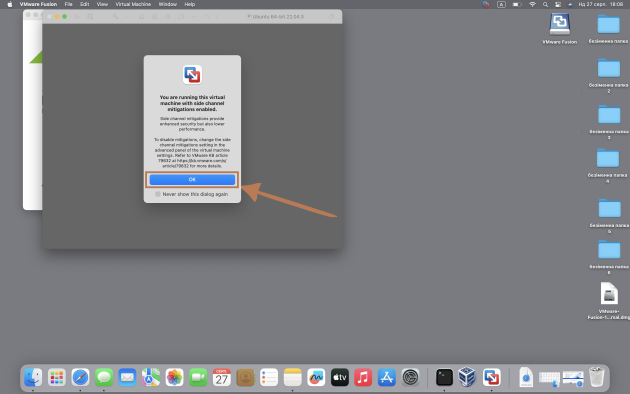
Task: Click OK in the side channel dialog
Action: pyautogui.click(x=192, y=180)
